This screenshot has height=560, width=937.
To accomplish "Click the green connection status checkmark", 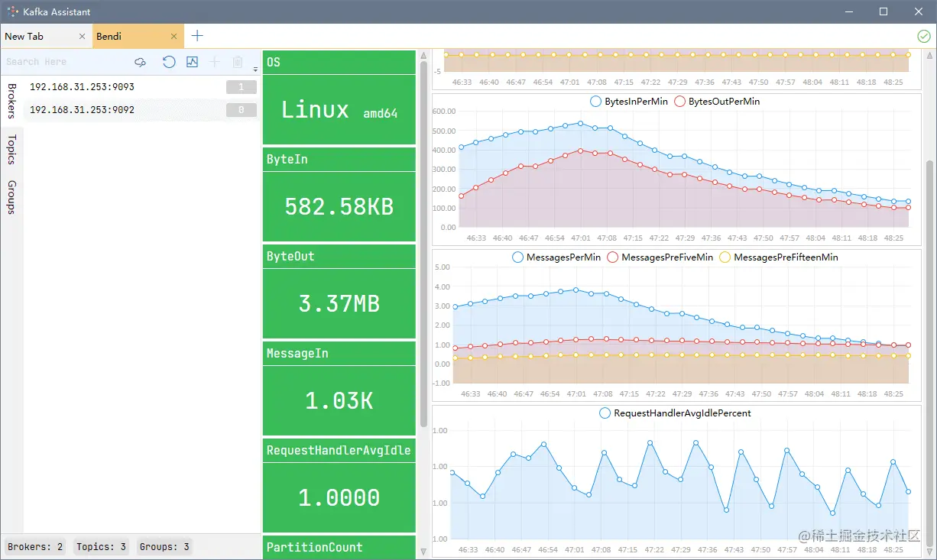I will (923, 36).
